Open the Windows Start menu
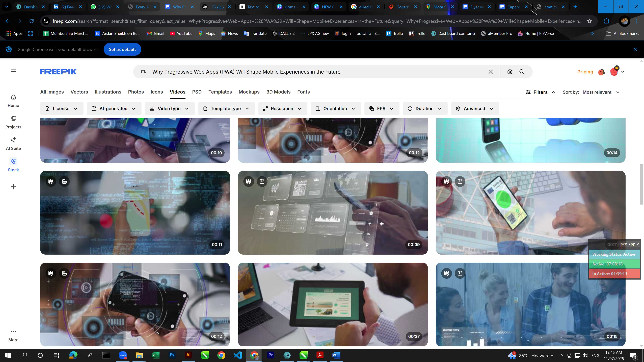This screenshot has width=644, height=362. coord(8,355)
